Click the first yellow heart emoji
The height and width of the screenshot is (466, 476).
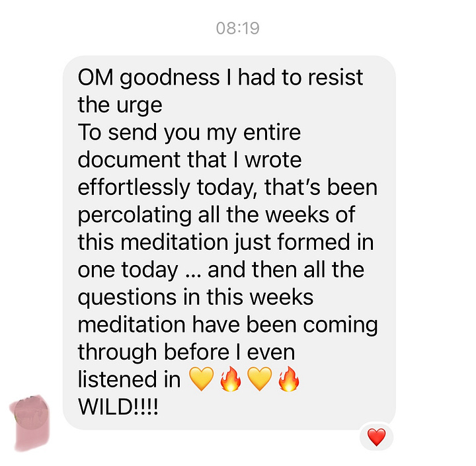[201, 379]
